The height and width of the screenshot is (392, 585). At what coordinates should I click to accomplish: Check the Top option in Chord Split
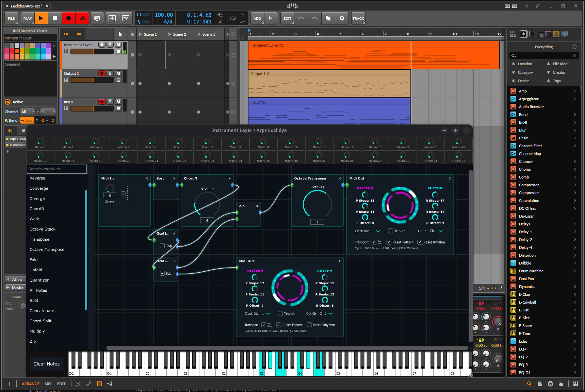[x=162, y=246]
